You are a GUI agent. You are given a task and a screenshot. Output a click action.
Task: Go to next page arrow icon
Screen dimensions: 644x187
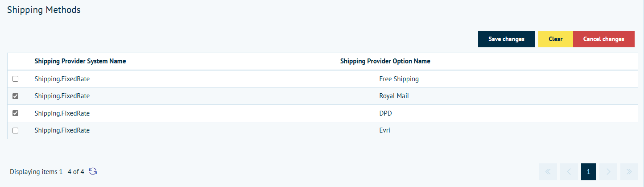[x=609, y=172]
